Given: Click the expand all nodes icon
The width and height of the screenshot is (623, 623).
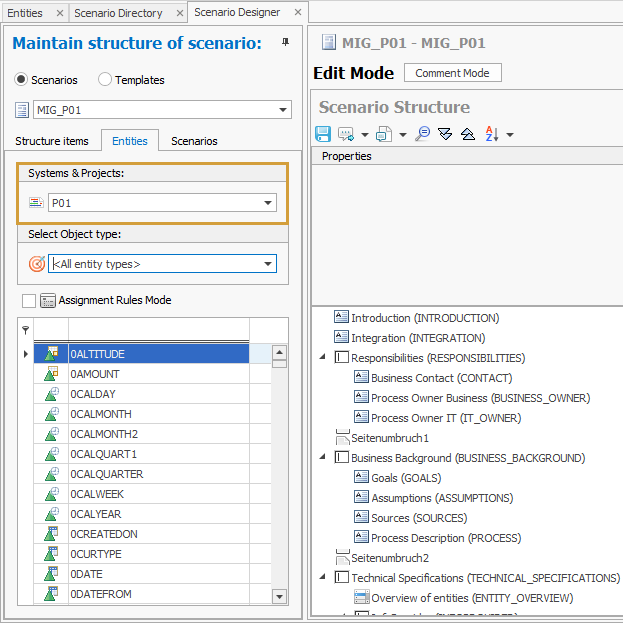Looking at the screenshot, I should [445, 134].
